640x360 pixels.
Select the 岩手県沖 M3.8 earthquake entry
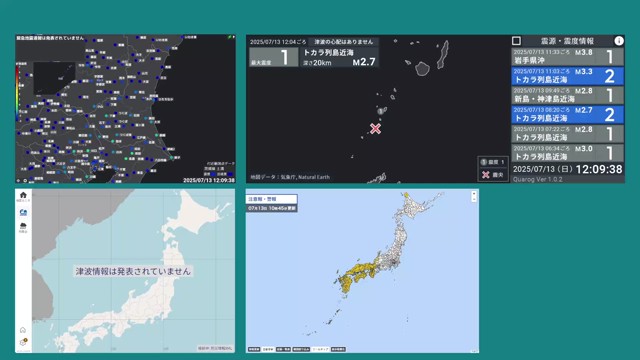[567, 57]
